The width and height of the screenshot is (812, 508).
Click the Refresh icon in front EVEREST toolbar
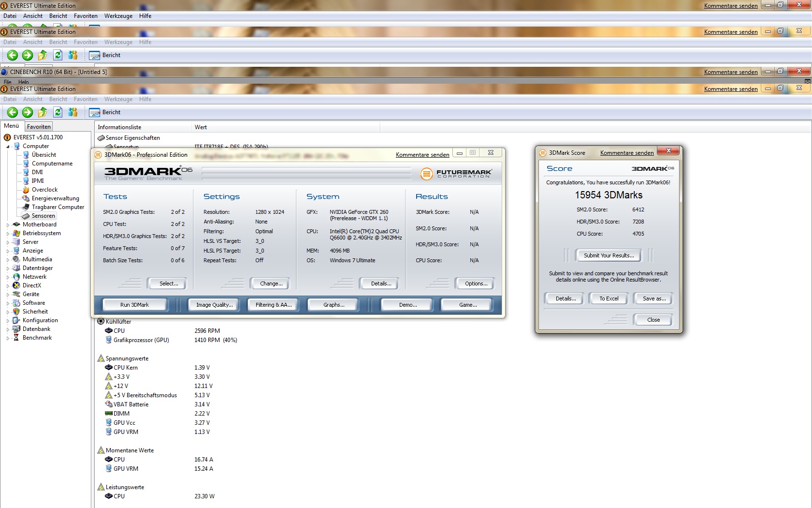(58, 112)
